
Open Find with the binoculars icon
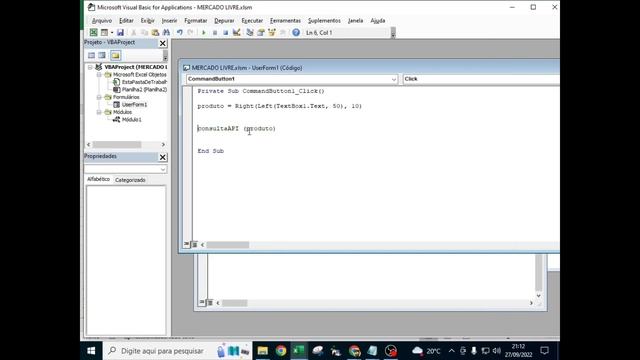pyautogui.click(x=166, y=32)
